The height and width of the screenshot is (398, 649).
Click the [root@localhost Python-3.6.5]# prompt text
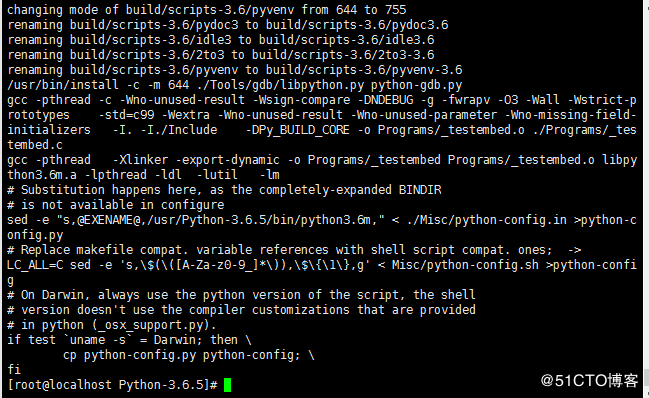(112, 385)
